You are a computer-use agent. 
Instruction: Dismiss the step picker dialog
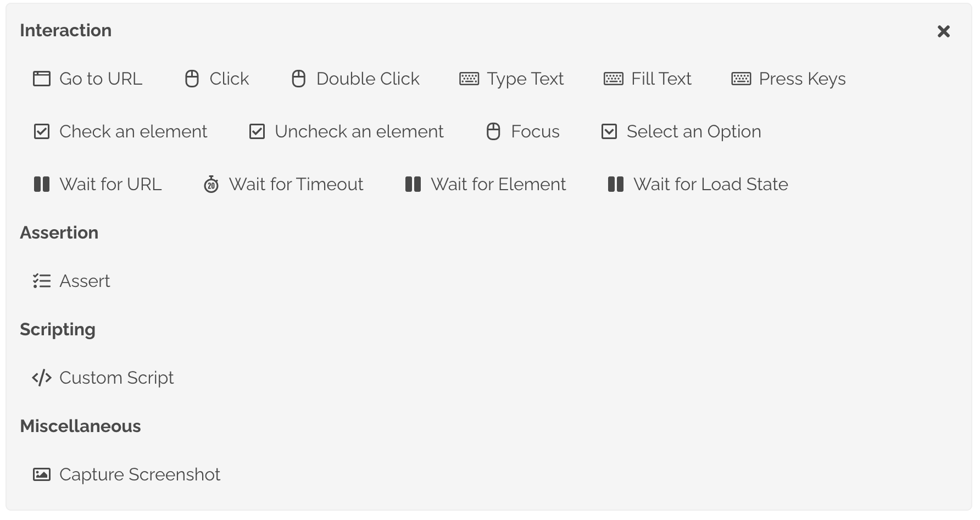pyautogui.click(x=943, y=31)
